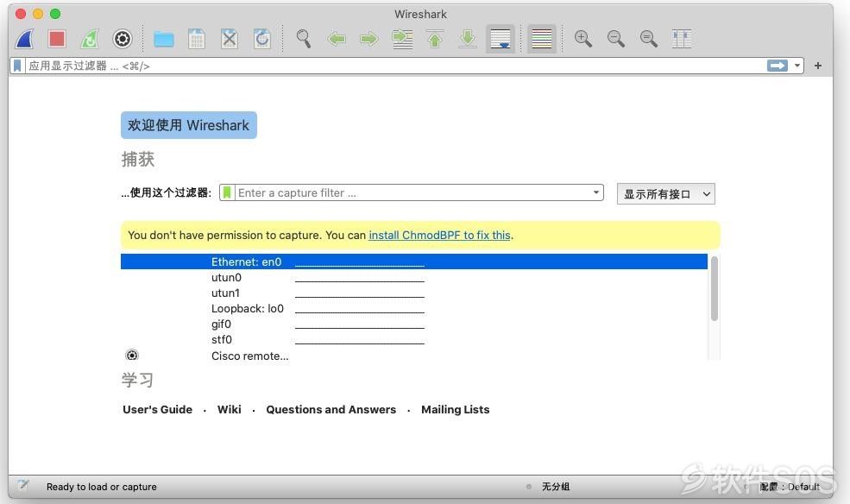The width and height of the screenshot is (850, 504).
Task: Apply display filter with blue arrow
Action: [x=778, y=66]
